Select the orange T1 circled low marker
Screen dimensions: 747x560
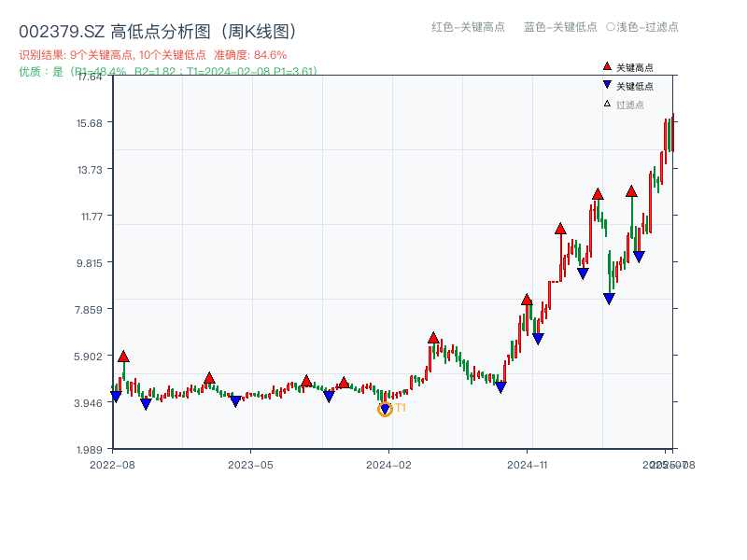[x=385, y=409]
